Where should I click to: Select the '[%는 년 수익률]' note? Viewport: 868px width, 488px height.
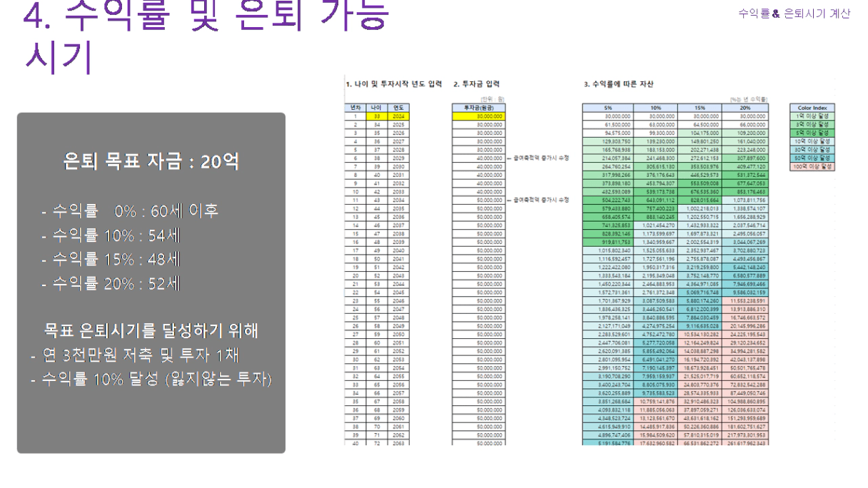[748, 100]
